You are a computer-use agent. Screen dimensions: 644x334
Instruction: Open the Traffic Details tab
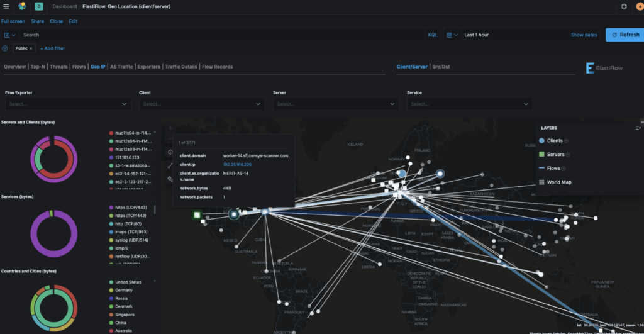pyautogui.click(x=181, y=67)
